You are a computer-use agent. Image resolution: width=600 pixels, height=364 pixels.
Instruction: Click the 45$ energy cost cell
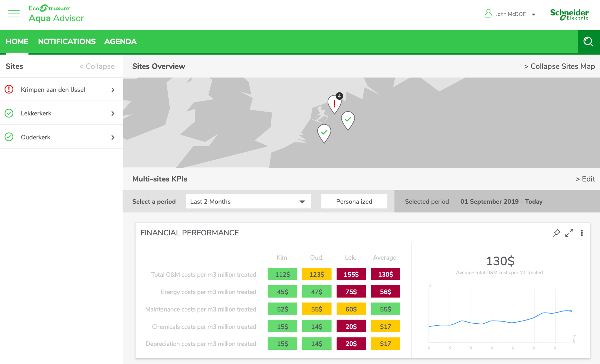(282, 291)
